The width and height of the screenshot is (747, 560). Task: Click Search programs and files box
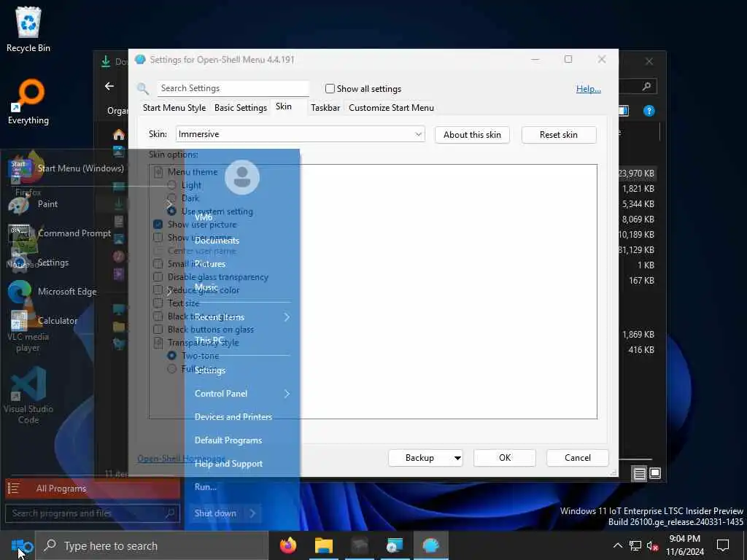[x=93, y=513]
